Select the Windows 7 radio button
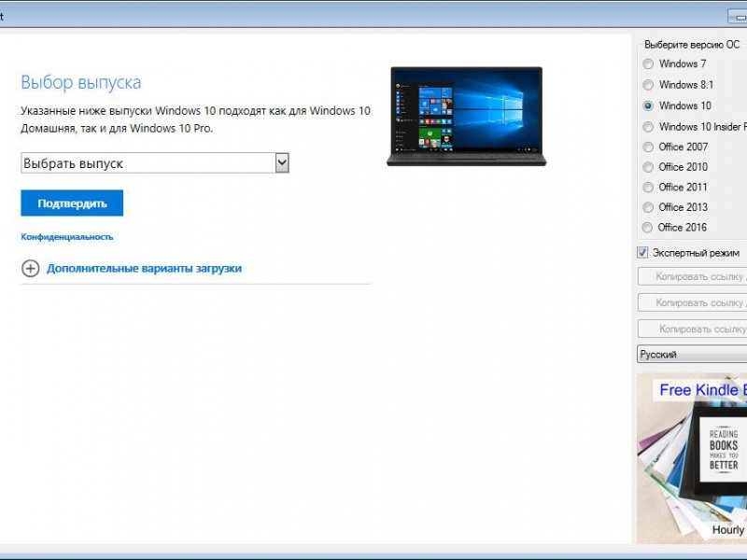This screenshot has width=747, height=560. tap(648, 63)
